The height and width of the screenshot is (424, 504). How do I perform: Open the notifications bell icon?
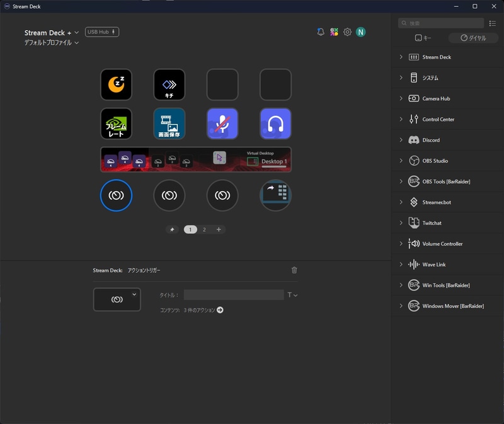pos(321,32)
